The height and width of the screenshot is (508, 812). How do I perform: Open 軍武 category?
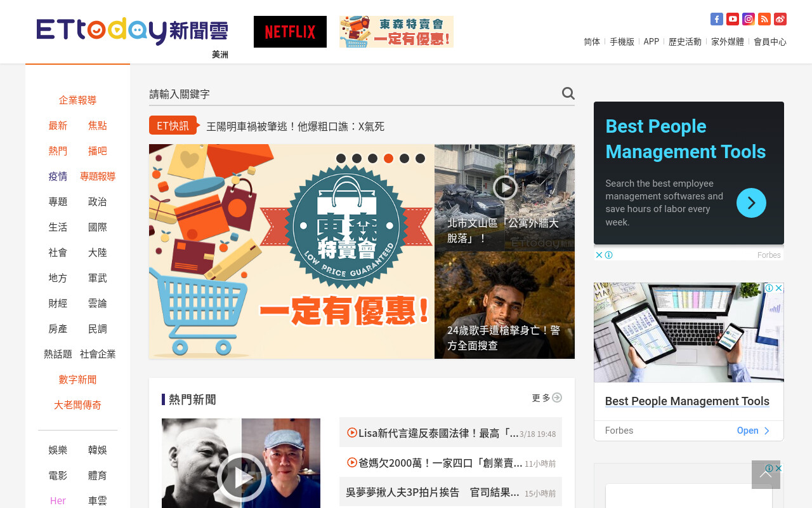(x=98, y=277)
